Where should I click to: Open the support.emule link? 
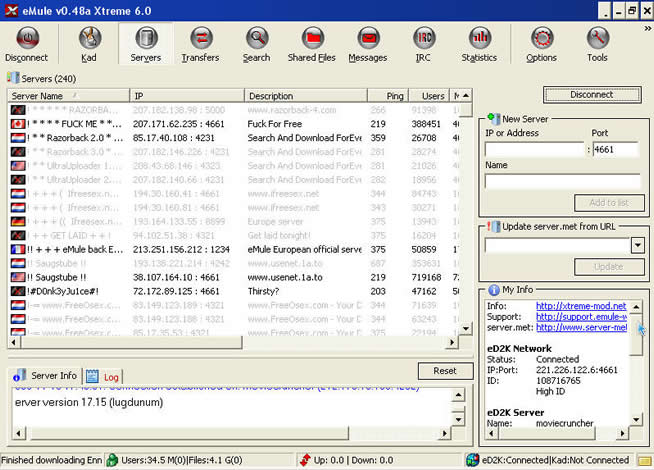coord(581,317)
